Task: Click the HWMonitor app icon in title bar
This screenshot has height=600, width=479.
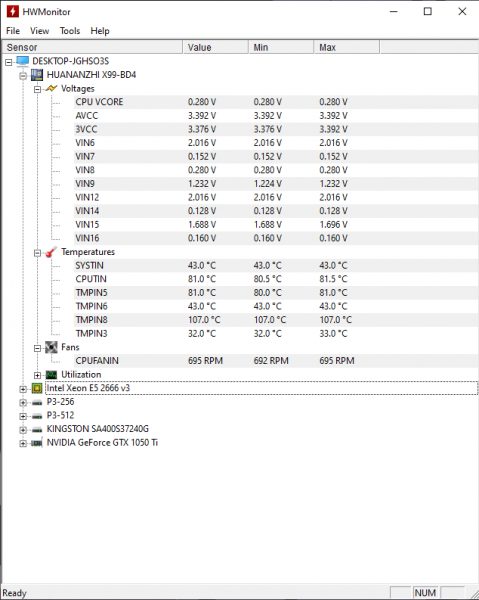Action: (x=12, y=11)
